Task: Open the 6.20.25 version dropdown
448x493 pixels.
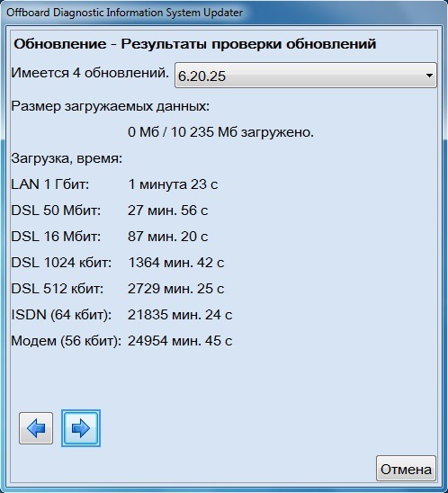Action: point(306,76)
